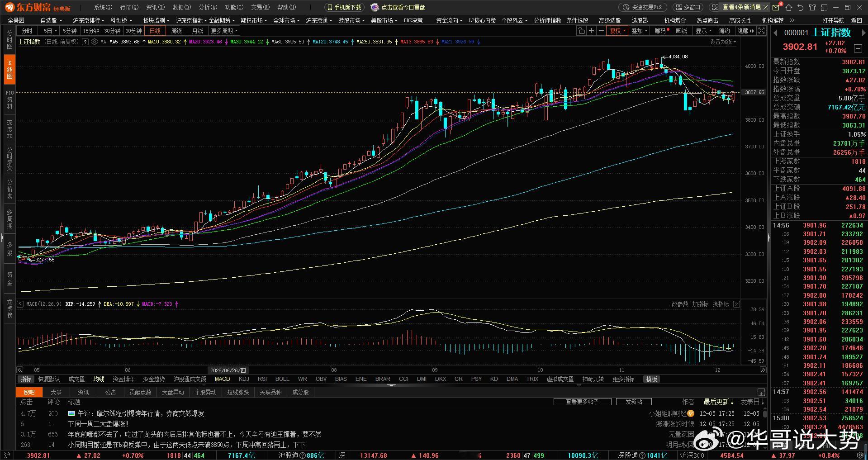Go to previous stock with left arrow
Screen dimensions: 868x460
pyautogui.click(x=775, y=33)
